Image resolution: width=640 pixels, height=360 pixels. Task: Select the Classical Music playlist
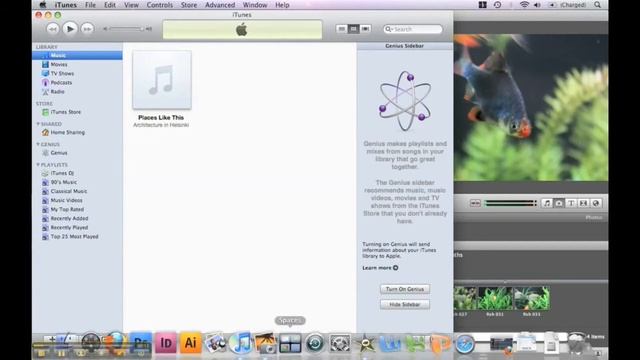click(x=69, y=191)
